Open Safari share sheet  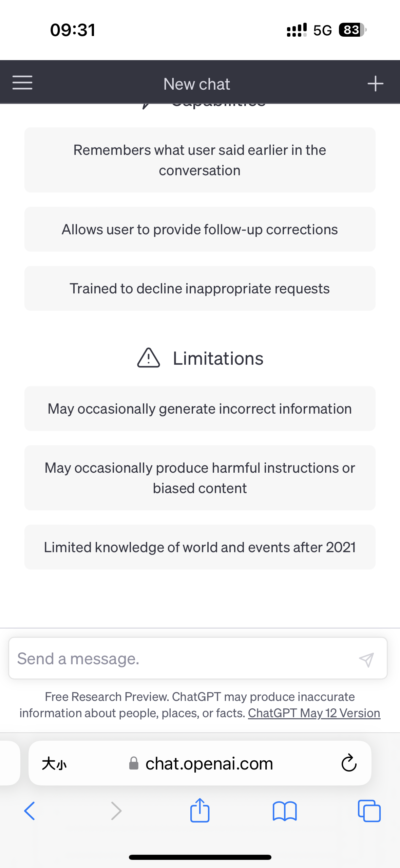point(200,810)
